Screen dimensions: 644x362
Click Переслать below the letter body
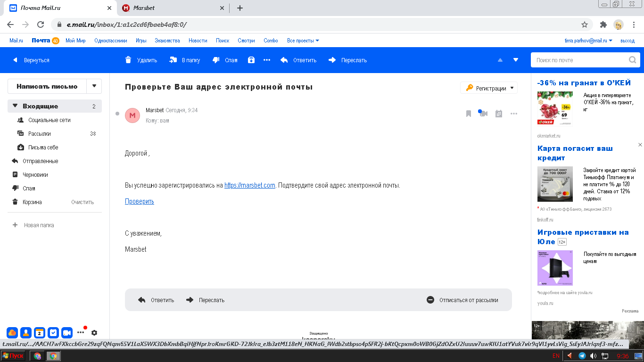[206, 300]
